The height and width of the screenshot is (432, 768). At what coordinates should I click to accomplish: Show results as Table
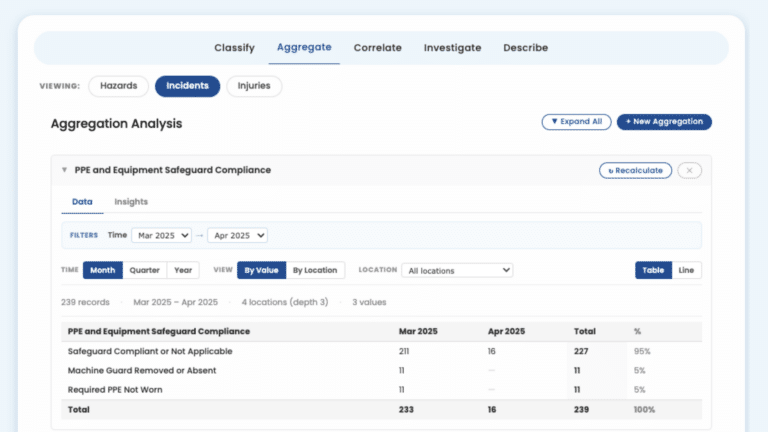click(653, 270)
